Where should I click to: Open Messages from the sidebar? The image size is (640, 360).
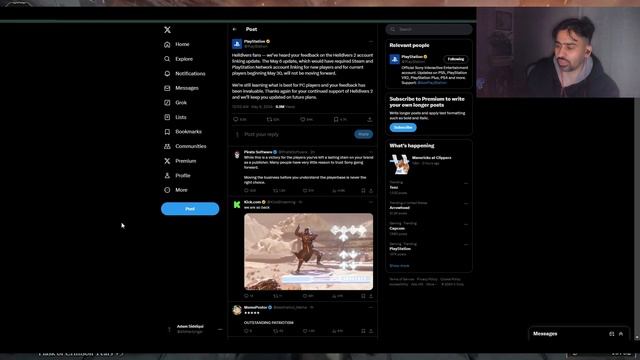[181, 88]
